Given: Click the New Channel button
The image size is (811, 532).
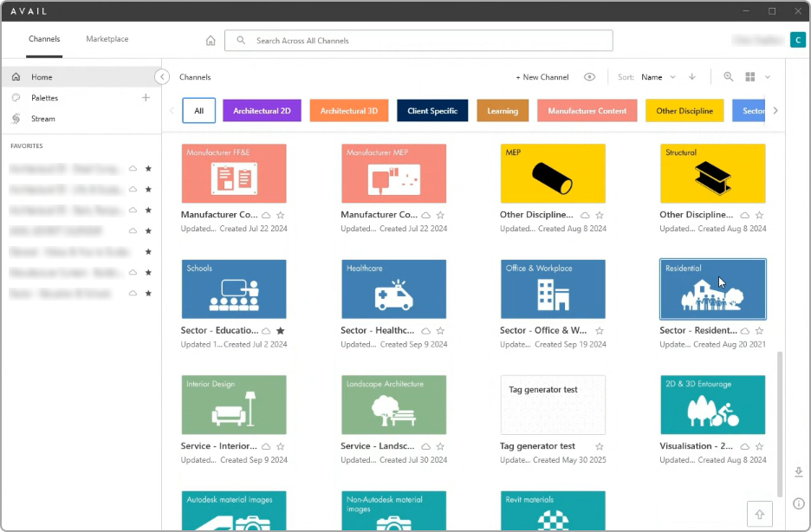Looking at the screenshot, I should click(542, 77).
